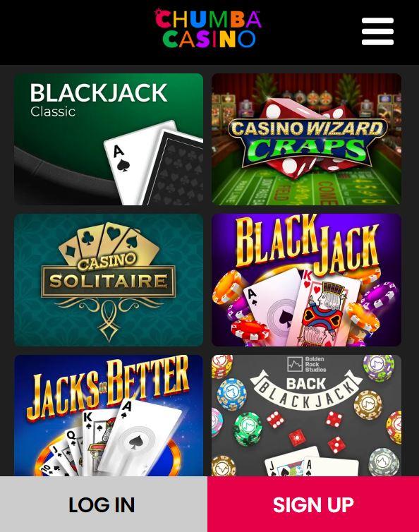Open Jacks or Better video poker
419x532 pixels.
pos(109,416)
